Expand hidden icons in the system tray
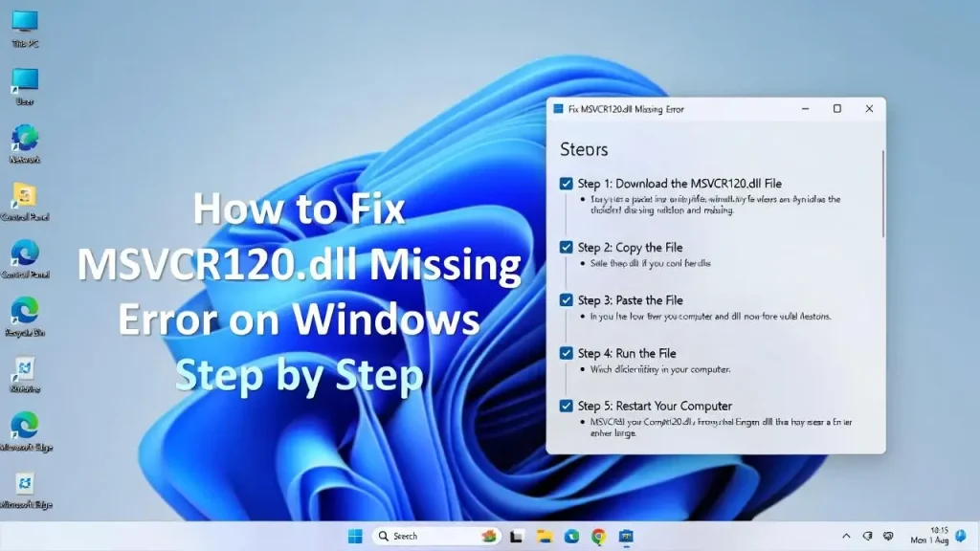 click(x=846, y=536)
